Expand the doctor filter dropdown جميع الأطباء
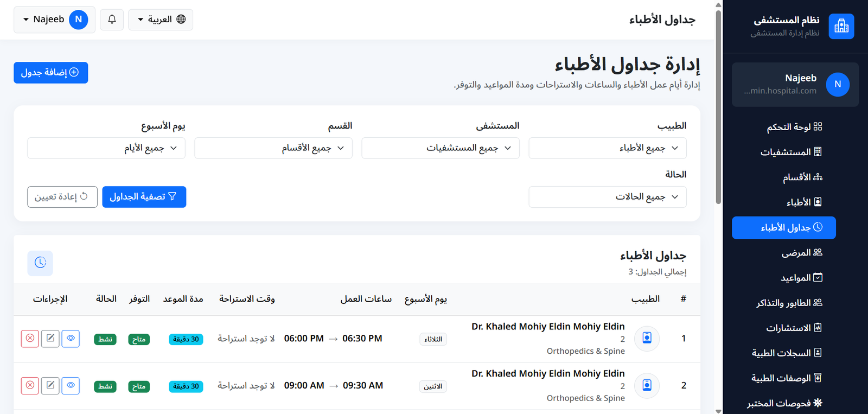The width and height of the screenshot is (868, 414). coord(608,148)
